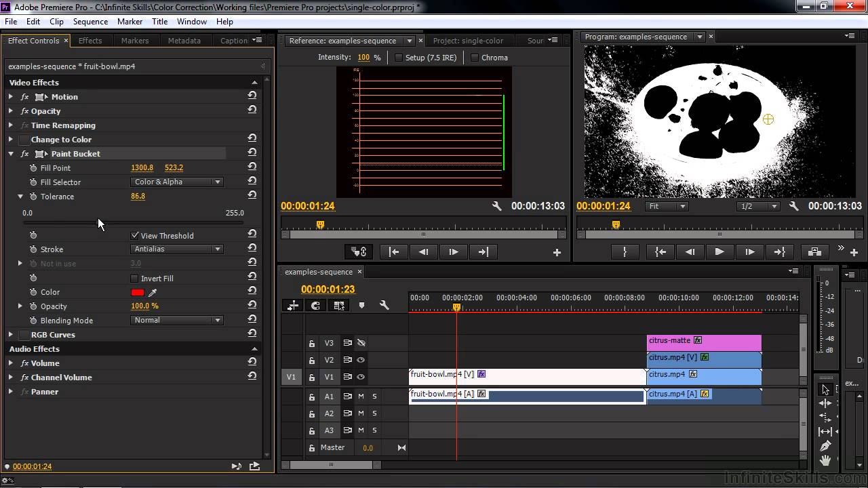Click the Program monitor playhead marker
Image resolution: width=868 pixels, height=488 pixels.
tap(616, 224)
